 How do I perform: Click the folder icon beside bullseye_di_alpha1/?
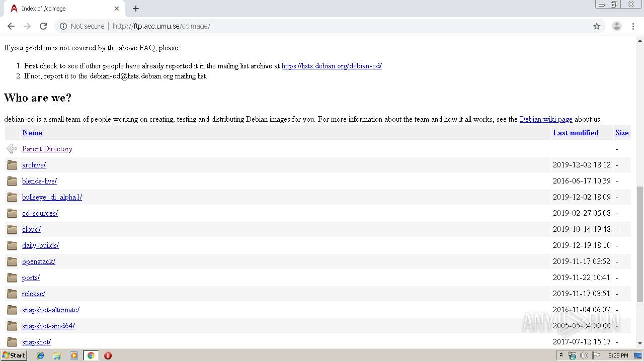(x=12, y=197)
